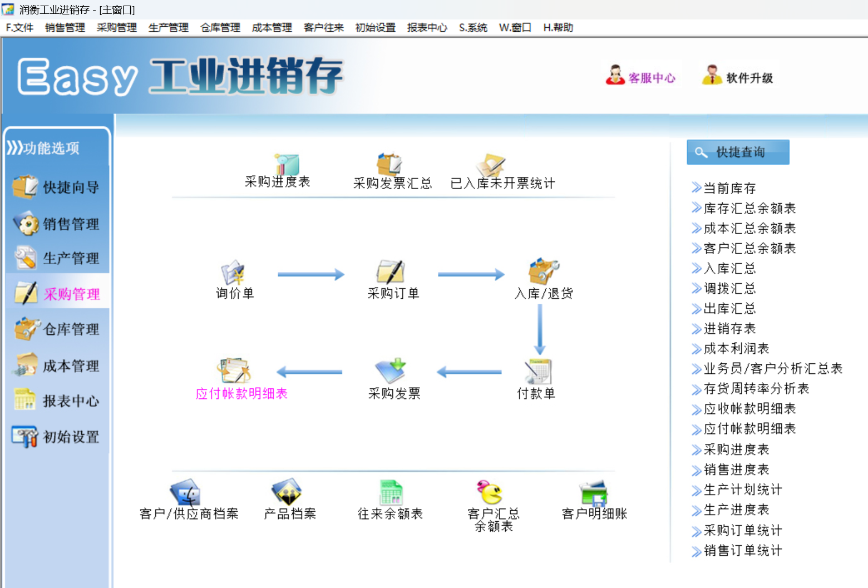The width and height of the screenshot is (868, 588).
Task: Click the 客户汇总余额表 icon at bottom
Action: pyautogui.click(x=490, y=492)
